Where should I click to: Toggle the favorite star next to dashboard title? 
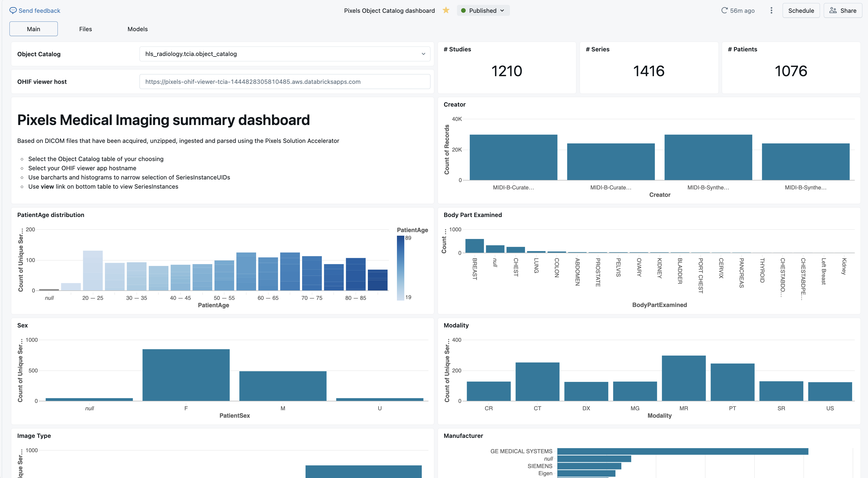(x=446, y=10)
